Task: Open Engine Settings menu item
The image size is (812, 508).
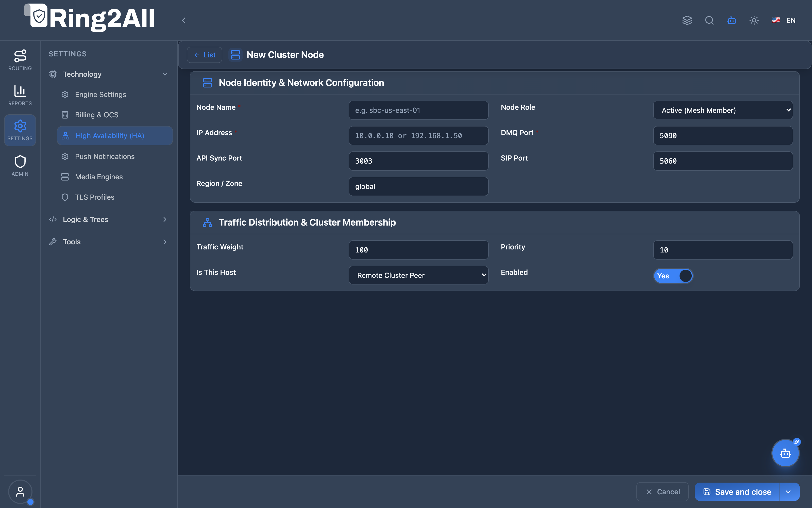Action: (x=115, y=95)
